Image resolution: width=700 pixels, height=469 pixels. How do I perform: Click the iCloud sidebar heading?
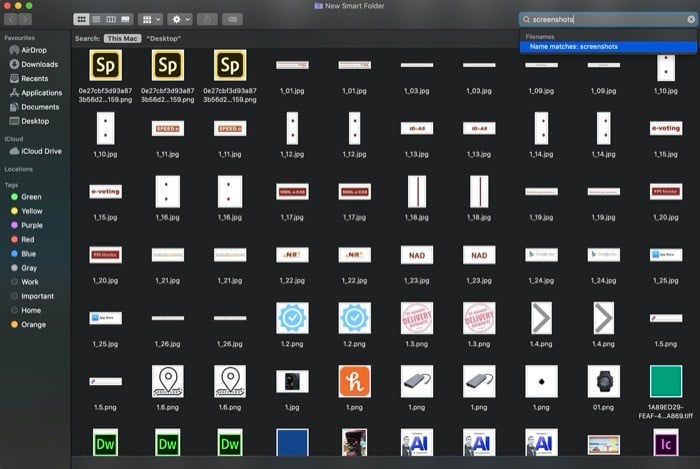point(13,139)
